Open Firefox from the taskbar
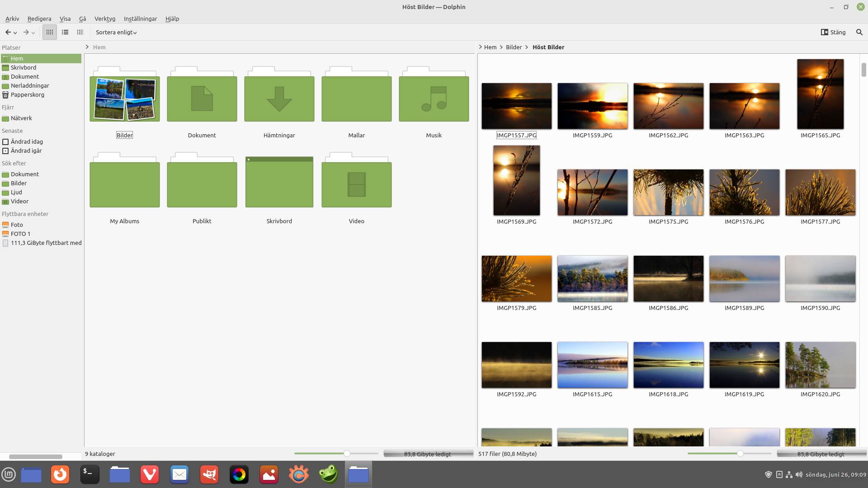 (60, 474)
